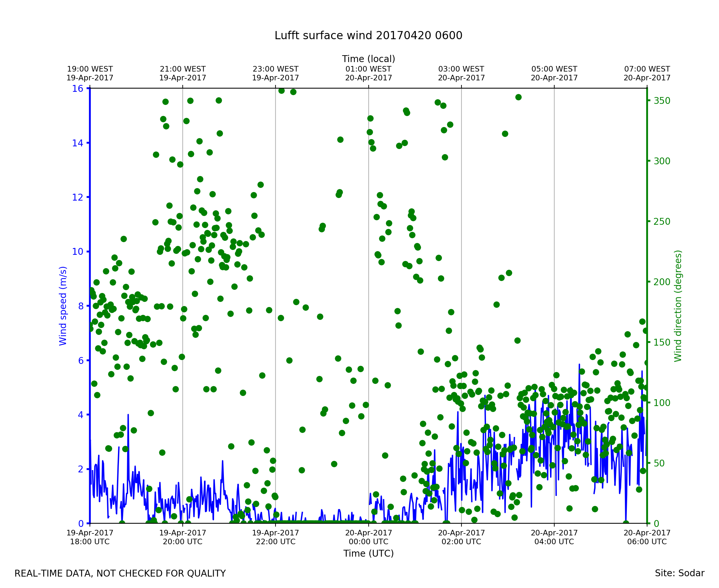Click the 'Time (local)' top axis label
The image size is (719, 588).
(x=368, y=59)
